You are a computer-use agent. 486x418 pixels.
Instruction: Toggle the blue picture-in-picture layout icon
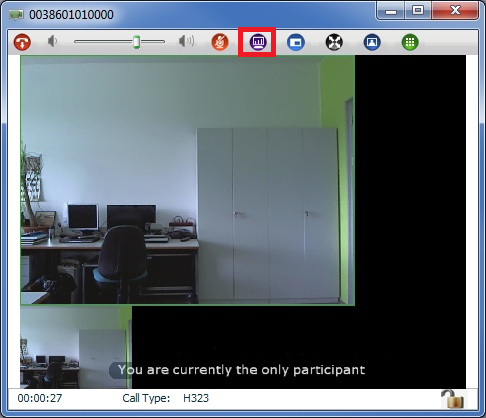point(296,42)
